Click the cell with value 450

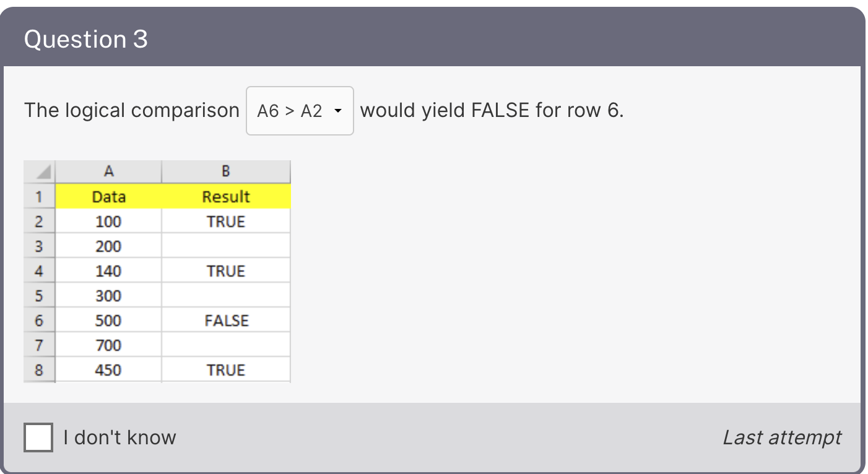click(x=108, y=369)
